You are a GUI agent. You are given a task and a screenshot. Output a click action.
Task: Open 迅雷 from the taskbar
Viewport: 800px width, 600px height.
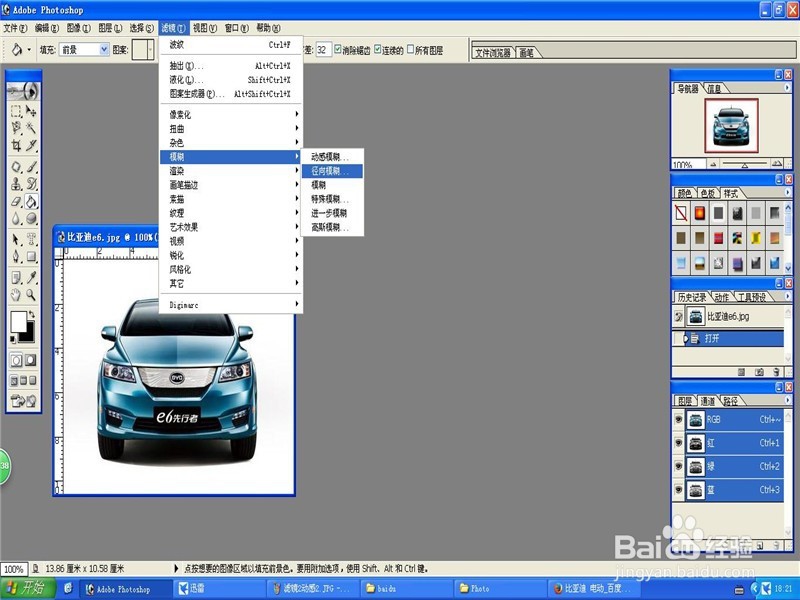[x=219, y=589]
